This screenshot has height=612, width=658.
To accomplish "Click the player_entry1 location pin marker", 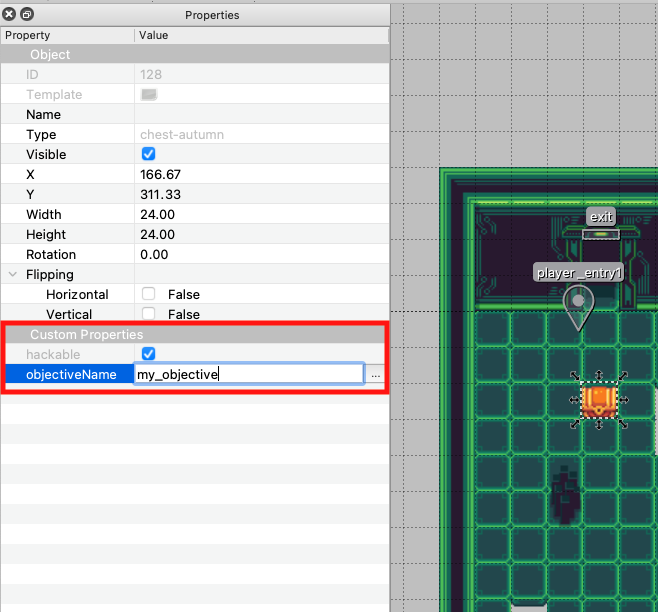I will (578, 303).
